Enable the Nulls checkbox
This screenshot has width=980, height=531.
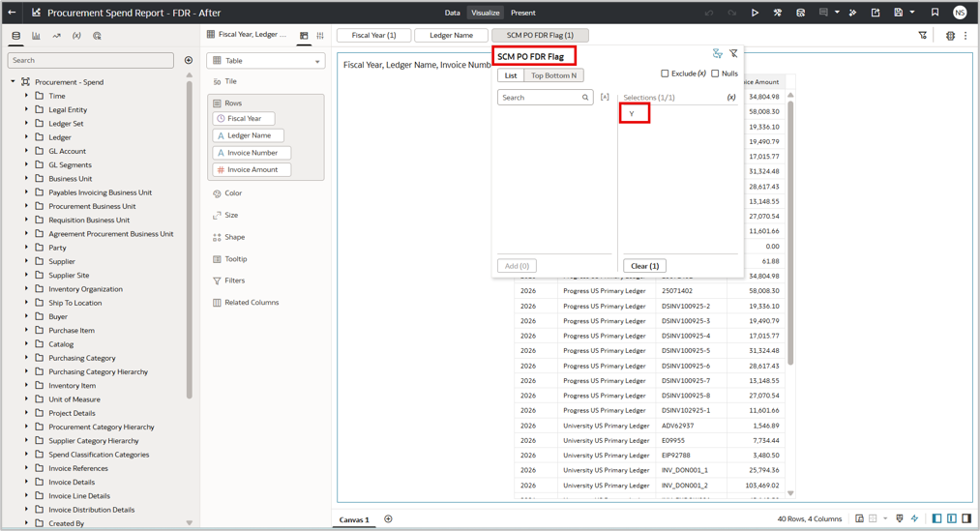pyautogui.click(x=715, y=74)
